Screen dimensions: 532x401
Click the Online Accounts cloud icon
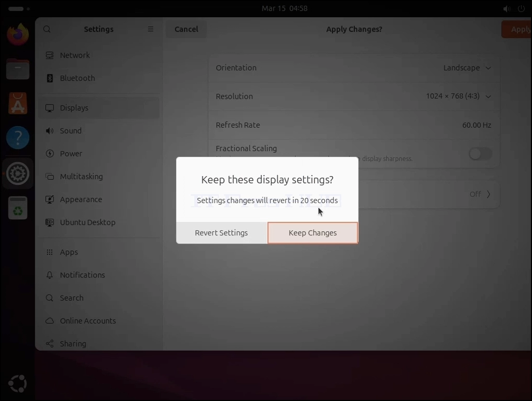[49, 320]
